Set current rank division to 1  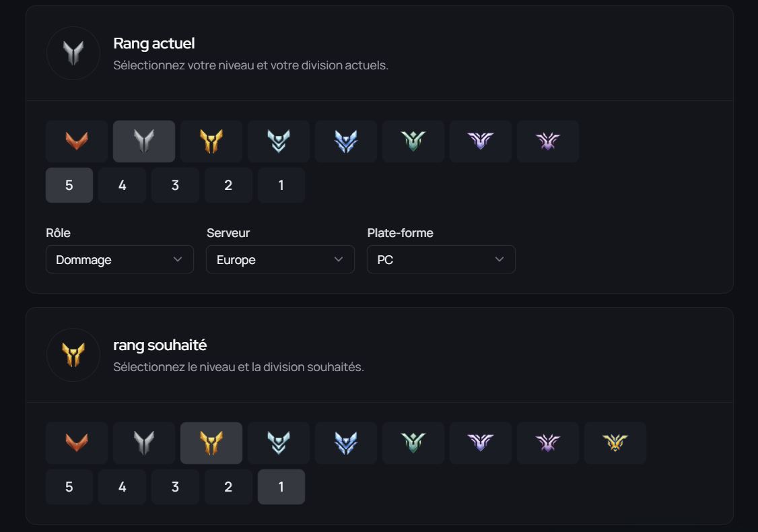(x=281, y=185)
